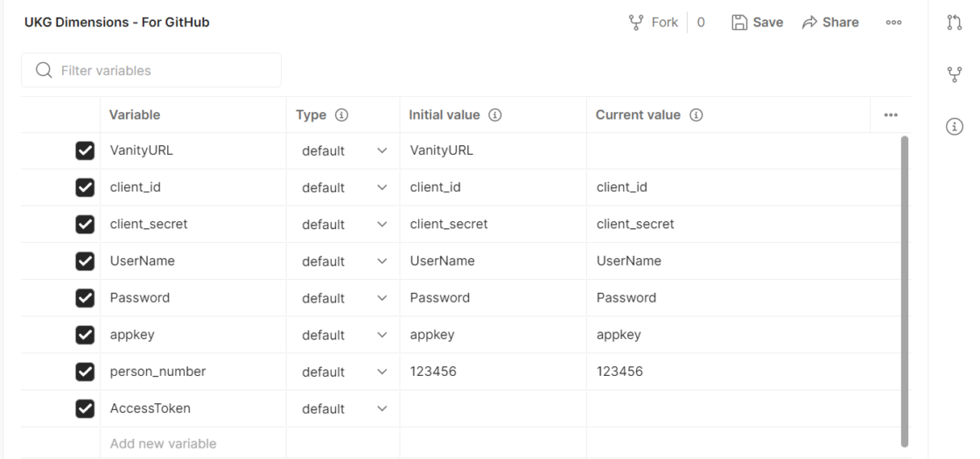Click empty AccessToken initial value cell

493,408
